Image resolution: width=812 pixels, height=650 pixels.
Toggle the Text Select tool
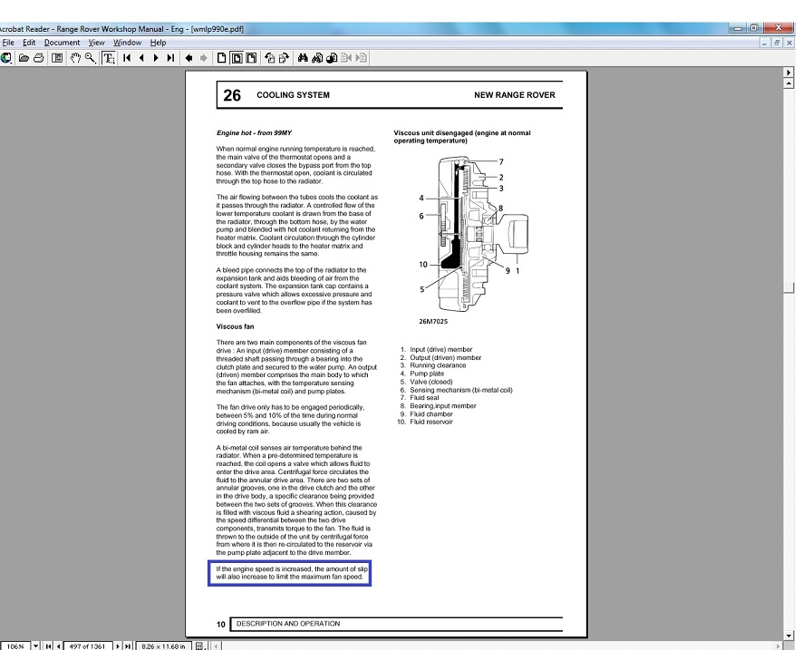pyautogui.click(x=109, y=58)
